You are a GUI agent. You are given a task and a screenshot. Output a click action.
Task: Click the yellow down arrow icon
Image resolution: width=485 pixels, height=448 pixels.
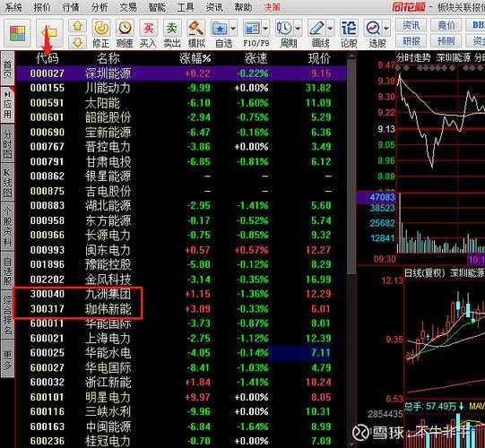tap(77, 42)
